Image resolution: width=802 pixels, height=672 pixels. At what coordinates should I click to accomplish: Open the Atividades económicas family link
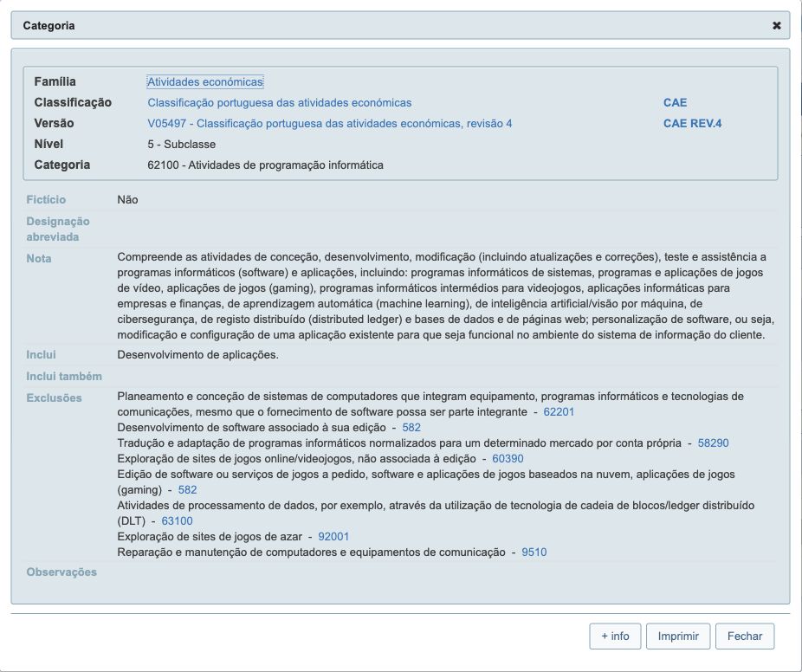(205, 81)
